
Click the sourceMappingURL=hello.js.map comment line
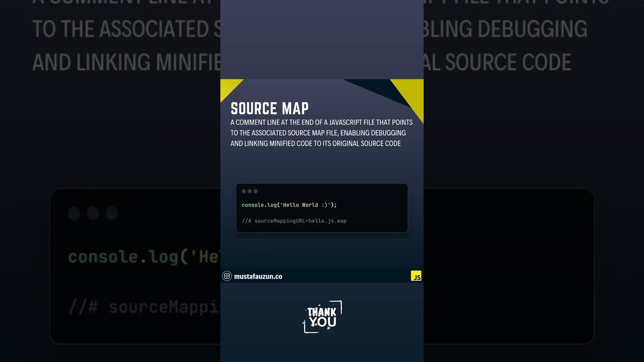pos(294,221)
